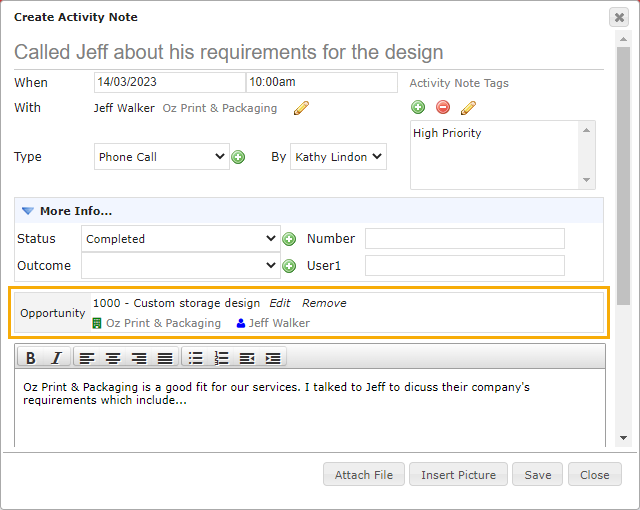Click the pencil icon next to Oz Print & Packaging
Image resolution: width=640 pixels, height=510 pixels.
click(301, 108)
